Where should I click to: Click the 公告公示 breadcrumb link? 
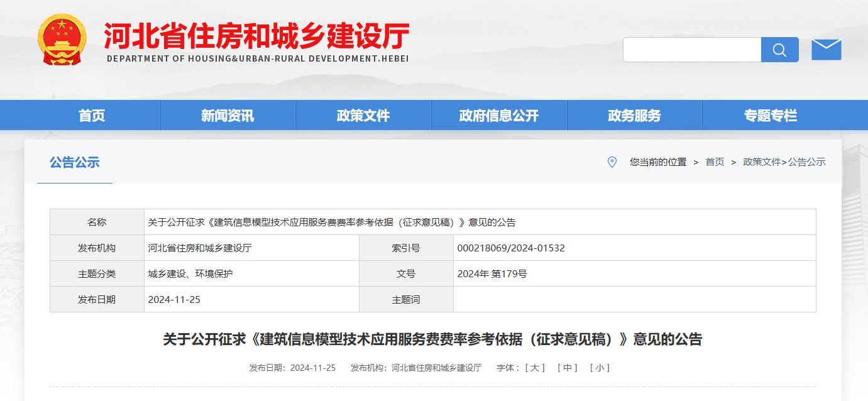click(807, 162)
